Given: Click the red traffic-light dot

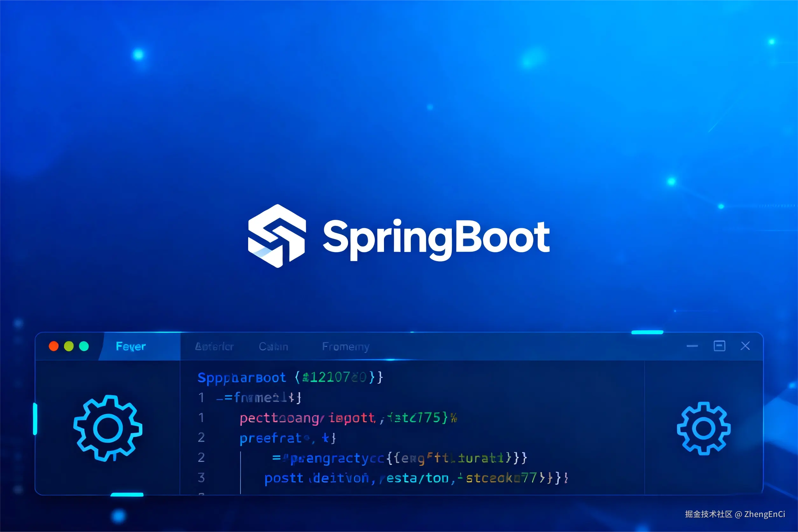Looking at the screenshot, I should pos(53,346).
